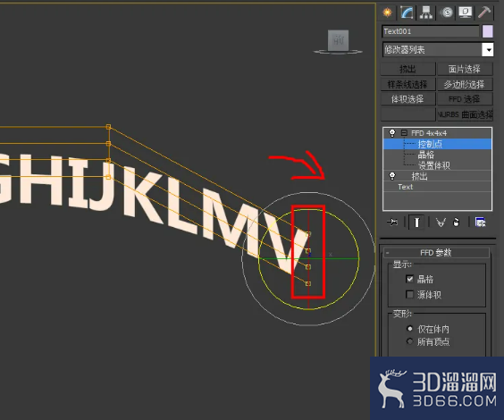Click the Text001 object name field

click(431, 31)
